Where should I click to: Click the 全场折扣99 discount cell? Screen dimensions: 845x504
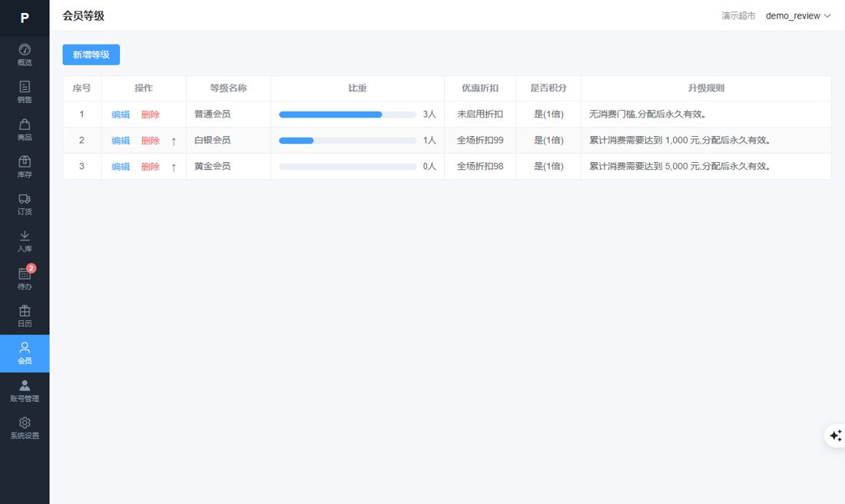click(480, 140)
